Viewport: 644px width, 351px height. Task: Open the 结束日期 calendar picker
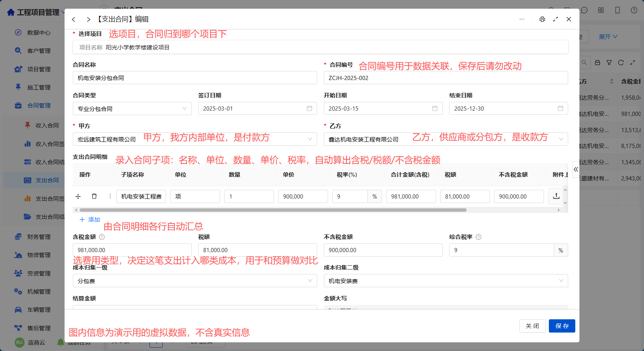(x=560, y=108)
